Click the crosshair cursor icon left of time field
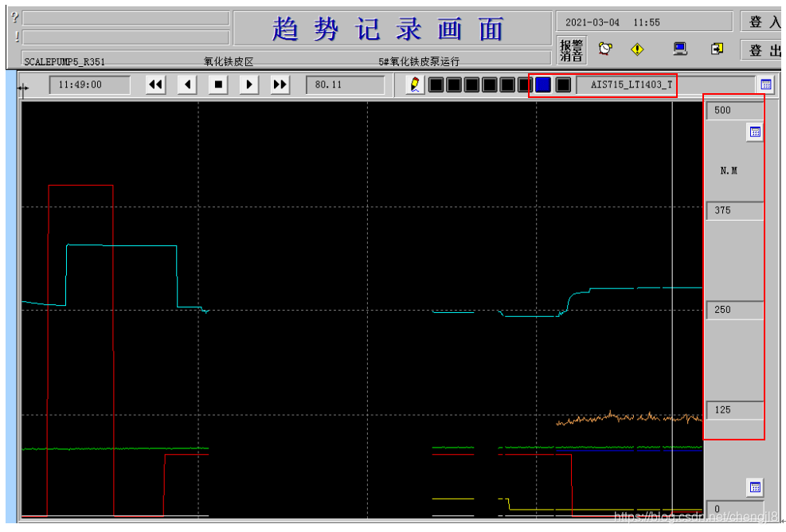This screenshot has width=786, height=532. 23,88
